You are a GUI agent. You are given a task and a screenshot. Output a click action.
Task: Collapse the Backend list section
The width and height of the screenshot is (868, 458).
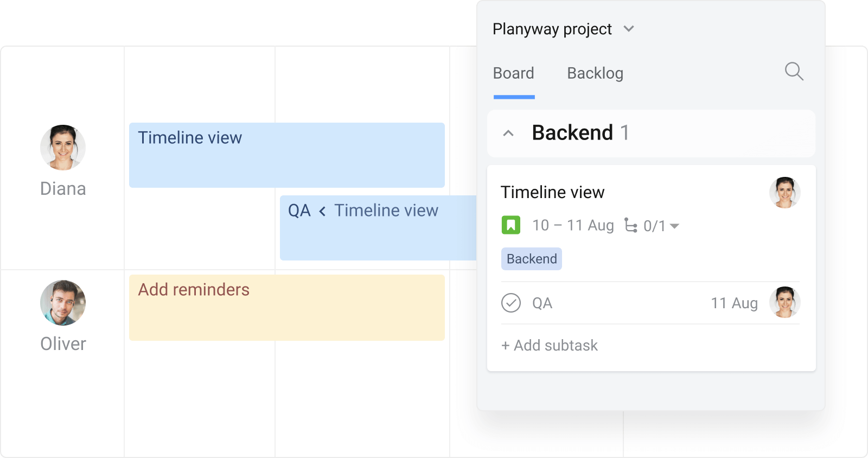click(x=508, y=133)
